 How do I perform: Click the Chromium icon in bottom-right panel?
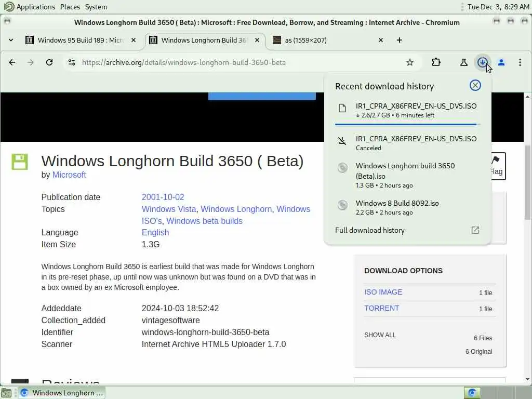click(472, 393)
